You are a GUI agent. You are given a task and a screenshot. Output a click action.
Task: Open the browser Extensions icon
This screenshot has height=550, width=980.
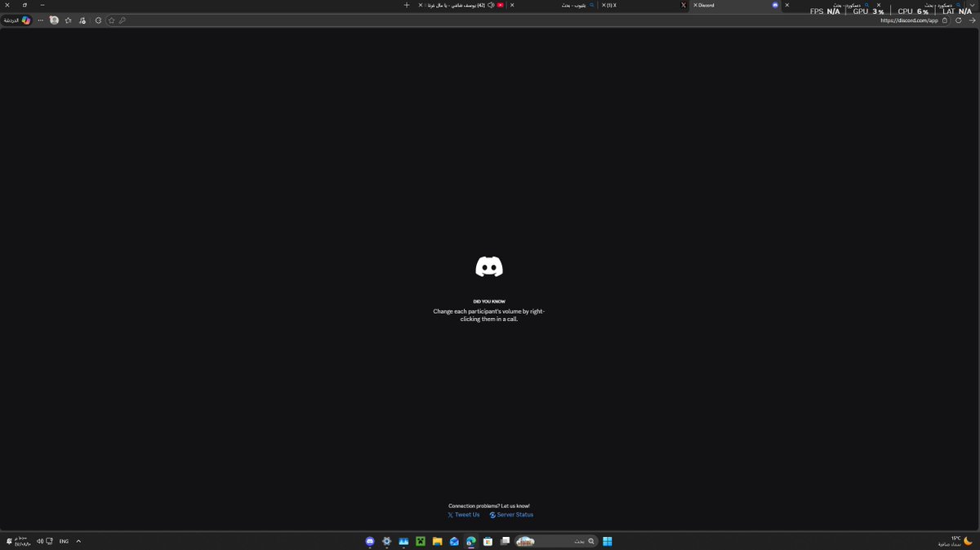tap(98, 20)
